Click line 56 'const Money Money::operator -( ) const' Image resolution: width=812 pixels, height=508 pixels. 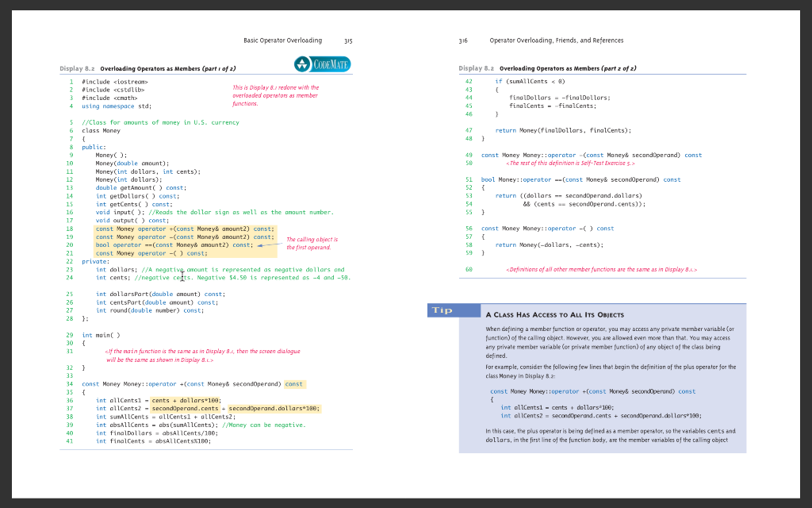(547, 229)
